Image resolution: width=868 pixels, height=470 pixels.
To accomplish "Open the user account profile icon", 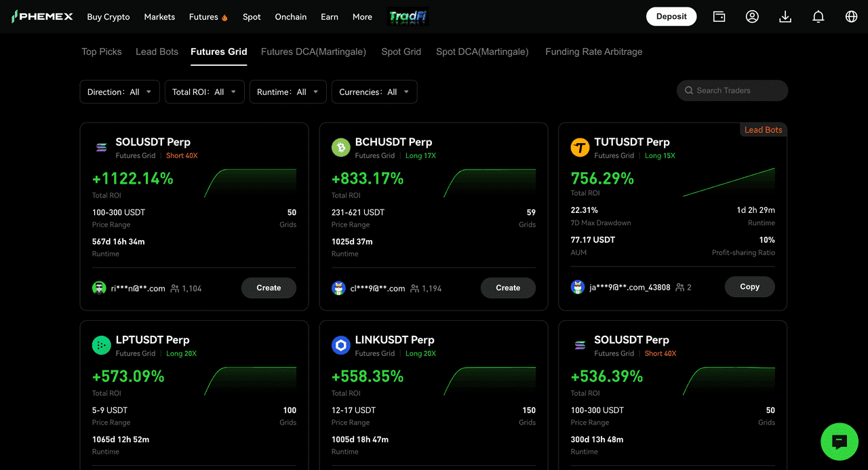I will pyautogui.click(x=752, y=16).
